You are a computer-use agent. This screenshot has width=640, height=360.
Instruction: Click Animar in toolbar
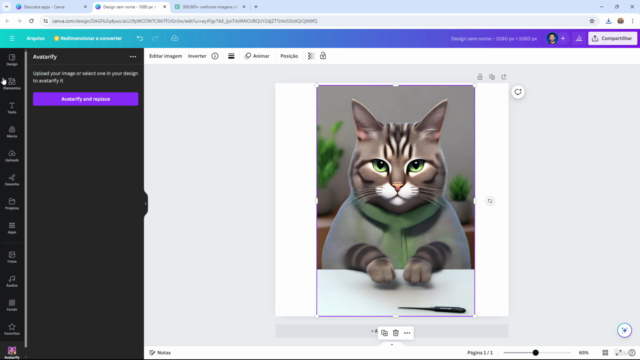pos(257,56)
